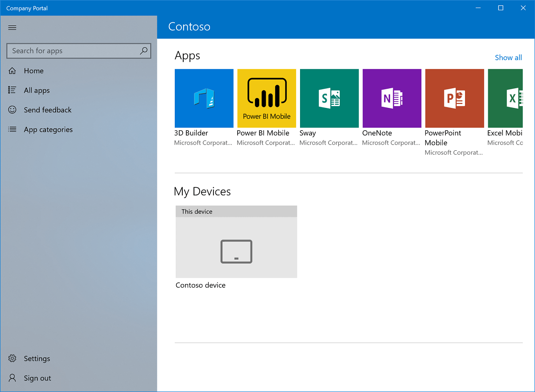Open Settings in the sidebar
Image resolution: width=535 pixels, height=392 pixels.
pyautogui.click(x=78, y=359)
